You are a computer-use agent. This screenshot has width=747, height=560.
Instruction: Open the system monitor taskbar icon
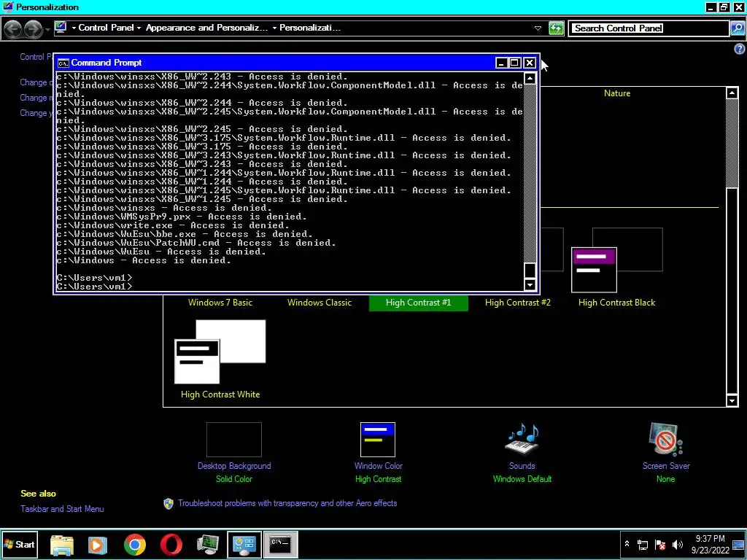pyautogui.click(x=208, y=545)
